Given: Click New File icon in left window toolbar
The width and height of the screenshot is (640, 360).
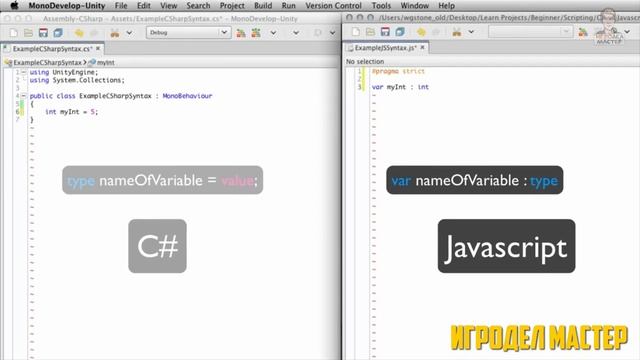Looking at the screenshot, I should click(x=13, y=33).
